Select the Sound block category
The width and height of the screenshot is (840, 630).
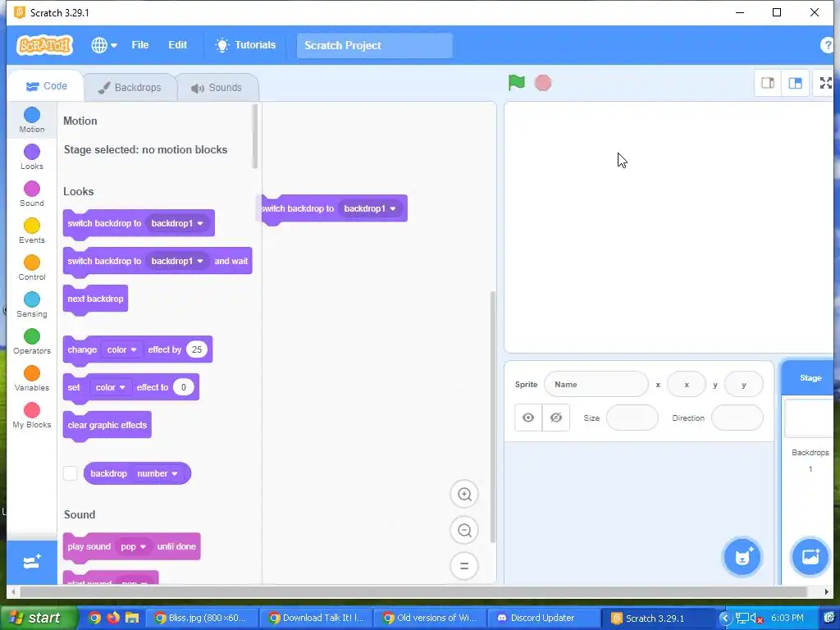32,194
